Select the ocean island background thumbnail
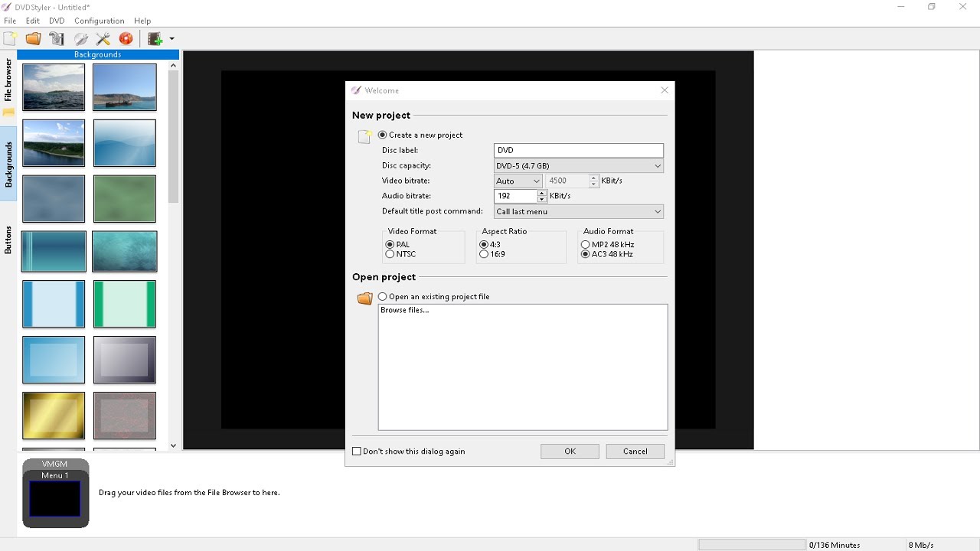 click(x=54, y=87)
